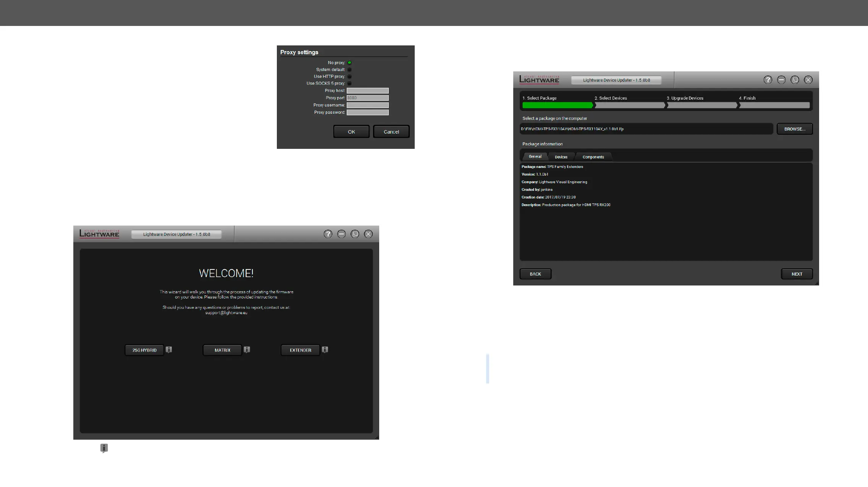Screen dimensions: 868x487
Task: Confirm proxy settings with OK
Action: tap(351, 132)
